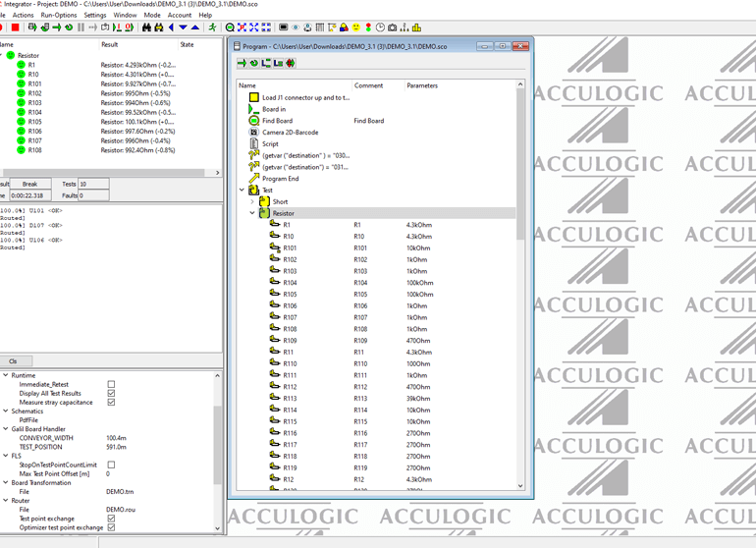The height and width of the screenshot is (548, 756).
Task: Collapse the Board Transformation section
Action: click(x=6, y=483)
